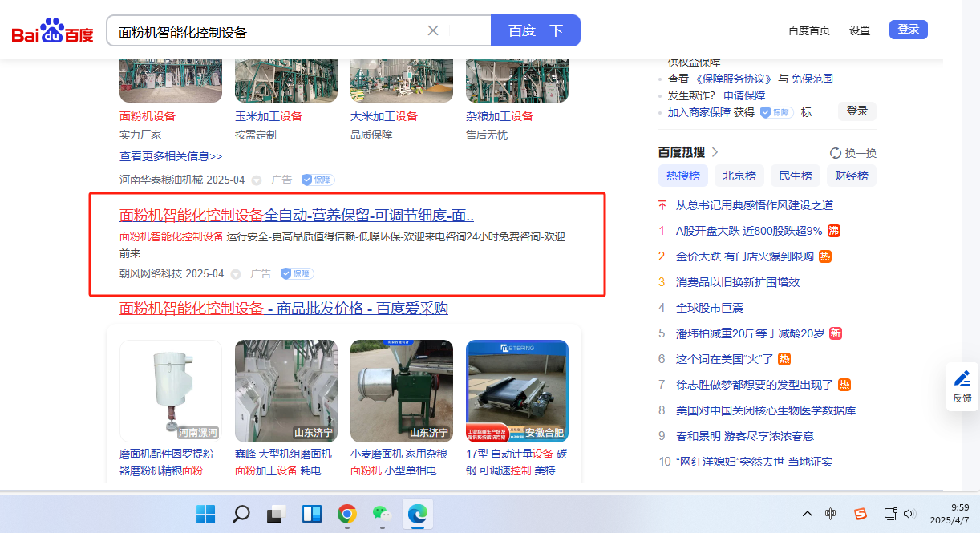The width and height of the screenshot is (980, 533).
Task: Show hidden tray icons chevron
Action: 807,514
